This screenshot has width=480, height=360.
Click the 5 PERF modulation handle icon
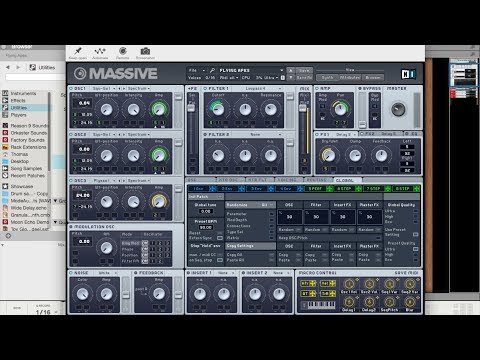pyautogui.click(x=329, y=189)
